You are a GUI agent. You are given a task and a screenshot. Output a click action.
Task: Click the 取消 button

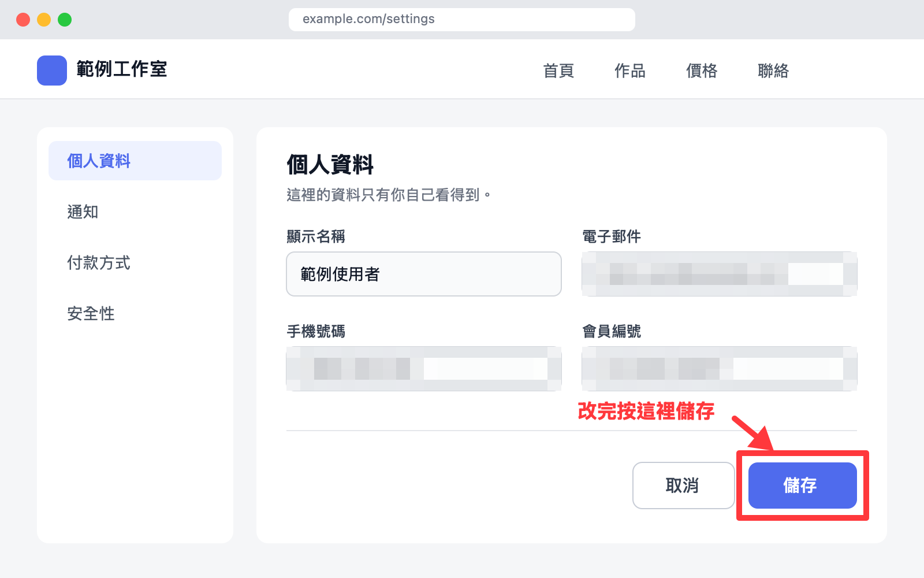point(684,486)
